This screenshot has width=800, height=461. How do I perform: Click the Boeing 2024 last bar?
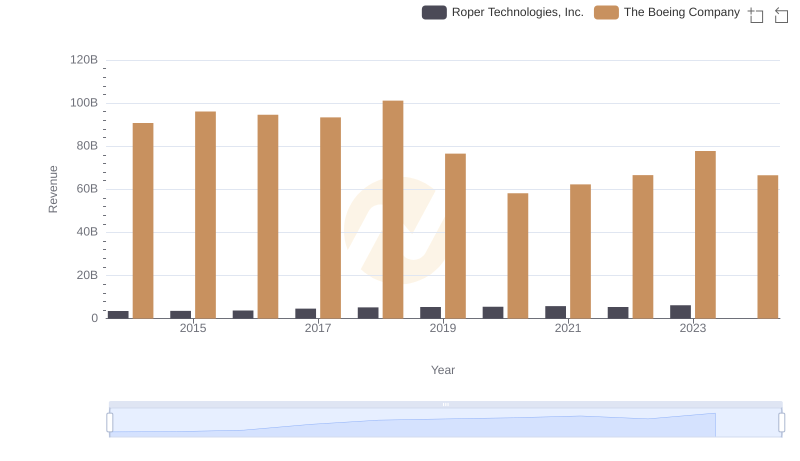(x=768, y=247)
